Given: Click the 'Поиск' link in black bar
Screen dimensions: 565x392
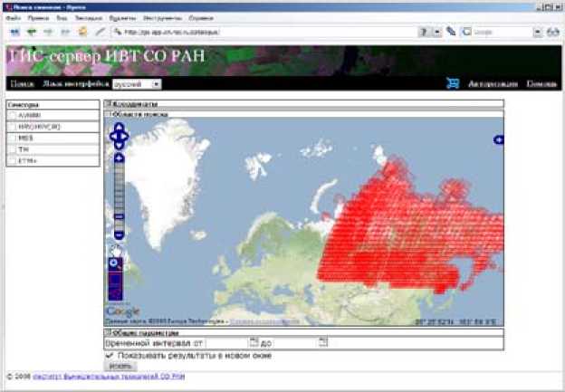Looking at the screenshot, I should click(22, 84).
